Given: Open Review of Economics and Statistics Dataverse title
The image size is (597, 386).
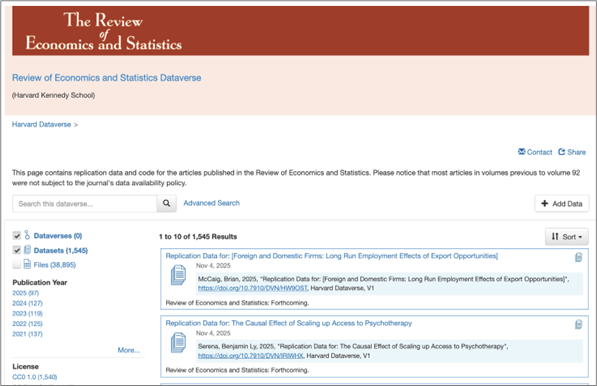Looking at the screenshot, I should [x=107, y=78].
